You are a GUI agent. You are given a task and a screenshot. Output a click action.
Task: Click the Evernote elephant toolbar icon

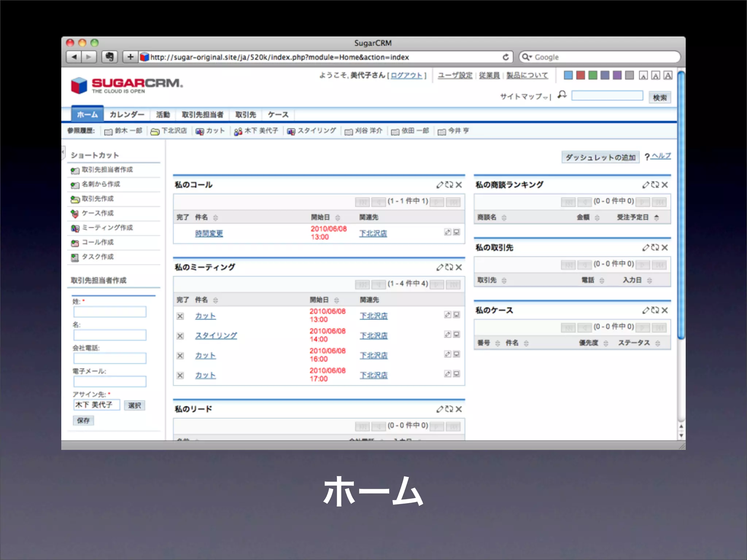pyautogui.click(x=109, y=57)
